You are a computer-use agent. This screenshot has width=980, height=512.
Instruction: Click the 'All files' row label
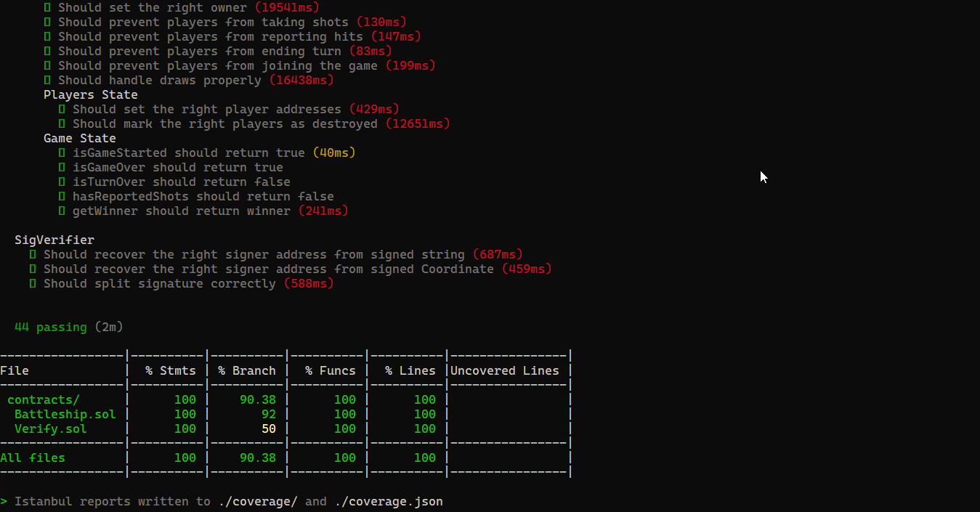[33, 458]
